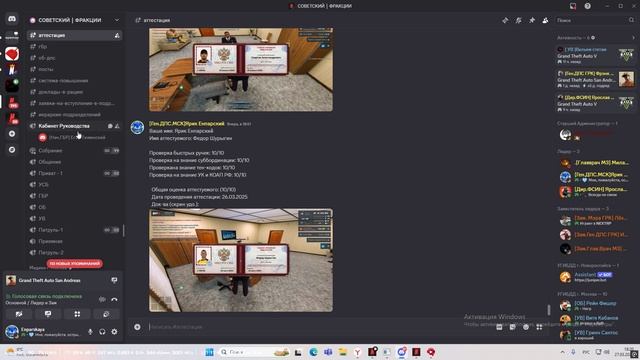Image resolution: width=640 pixels, height=360 pixels.
Task: Click the Windows taskbar search box
Action: [254, 352]
